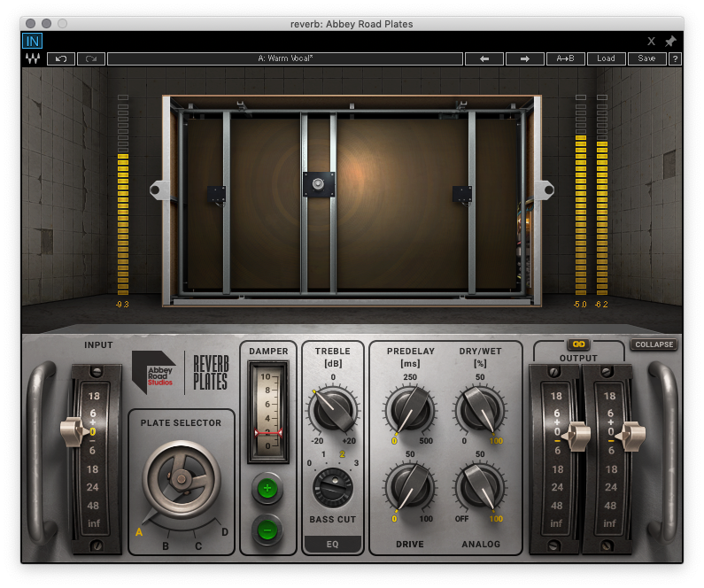The width and height of the screenshot is (704, 588).
Task: Click the OFF label under Analog knob
Action: tap(461, 519)
